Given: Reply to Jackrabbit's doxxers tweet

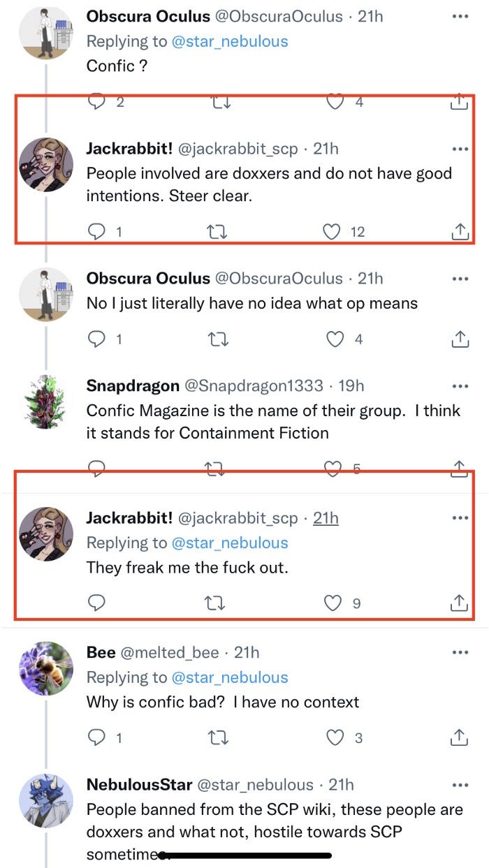Looking at the screenshot, I should pos(98,232).
